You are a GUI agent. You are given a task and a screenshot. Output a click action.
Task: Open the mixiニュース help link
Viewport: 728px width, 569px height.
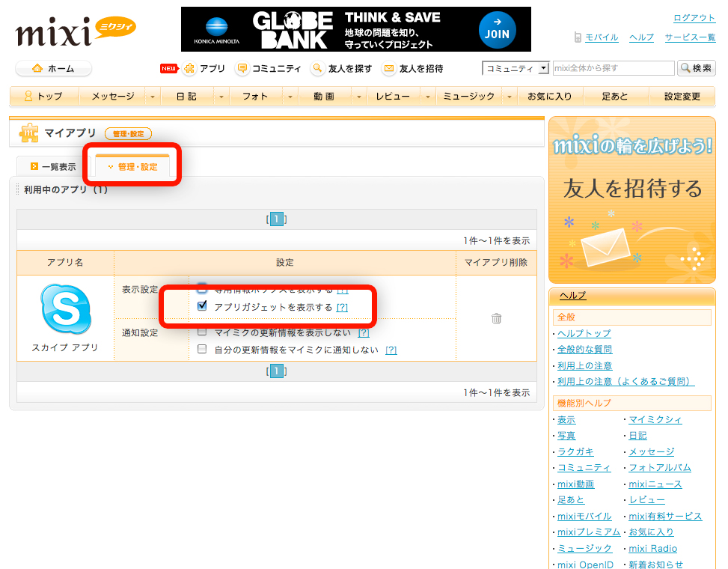(x=655, y=484)
